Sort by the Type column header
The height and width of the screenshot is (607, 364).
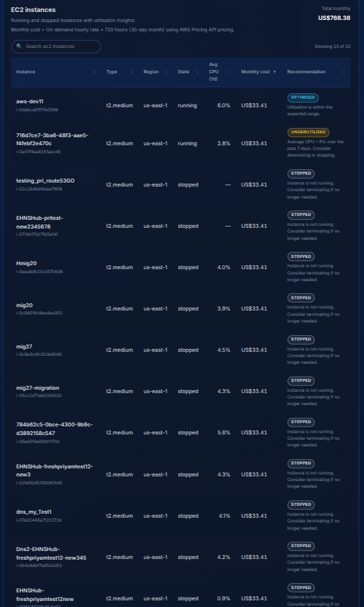coord(112,72)
